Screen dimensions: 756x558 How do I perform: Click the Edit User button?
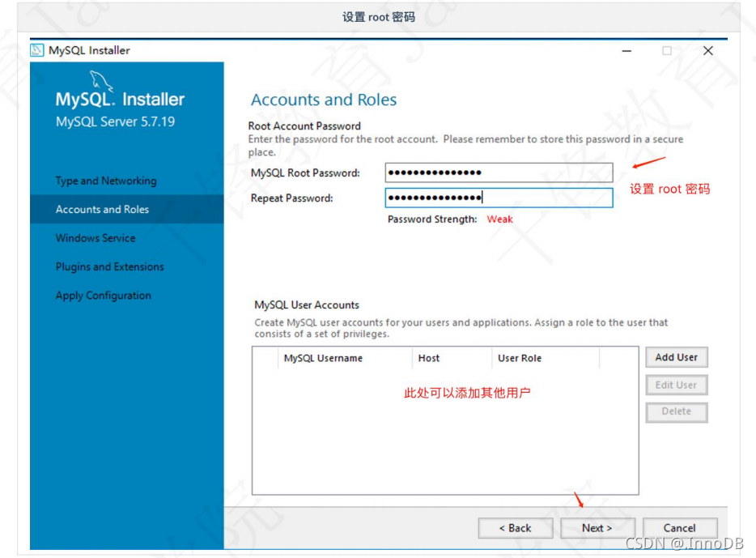[677, 385]
